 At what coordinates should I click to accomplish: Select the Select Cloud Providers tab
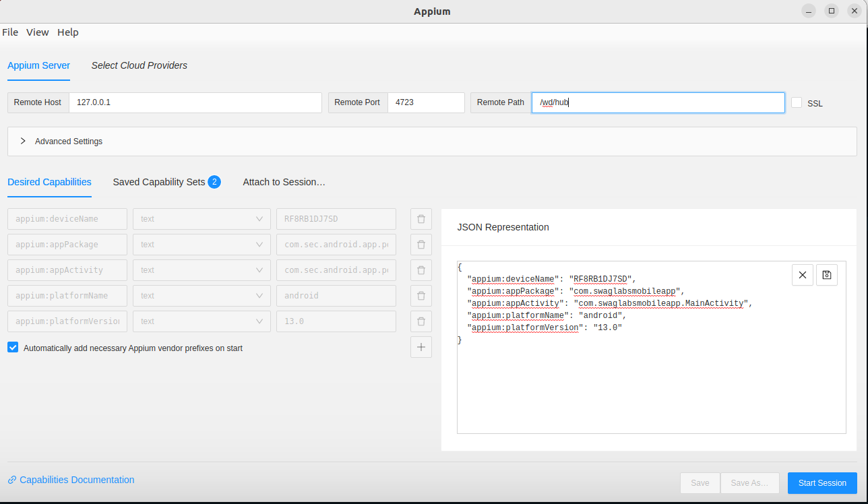139,65
